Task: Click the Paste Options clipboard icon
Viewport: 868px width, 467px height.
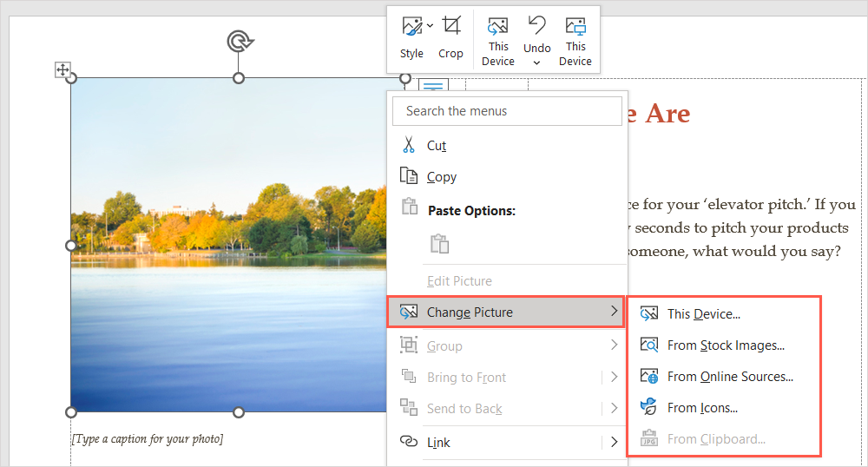Action: [x=440, y=244]
